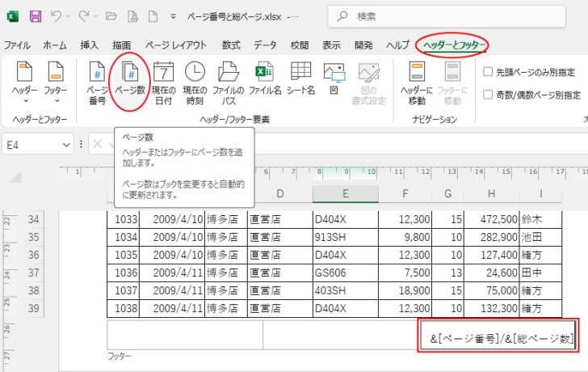Image resolution: width=588 pixels, height=372 pixels.
Task: Select row 36 header
Action: [x=33, y=255]
